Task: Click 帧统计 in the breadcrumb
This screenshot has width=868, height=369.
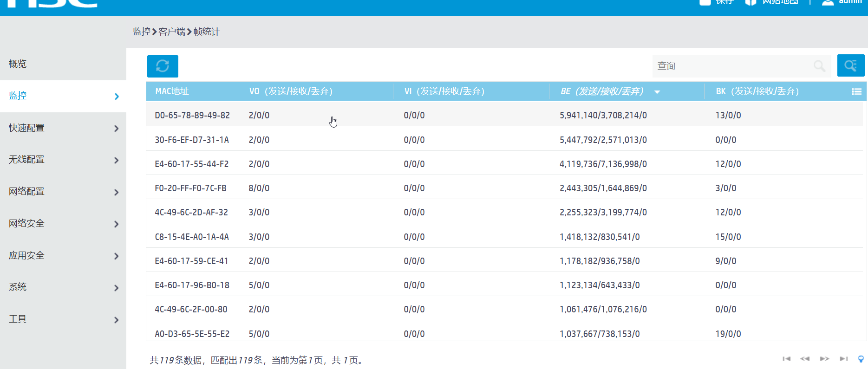Action: (207, 32)
